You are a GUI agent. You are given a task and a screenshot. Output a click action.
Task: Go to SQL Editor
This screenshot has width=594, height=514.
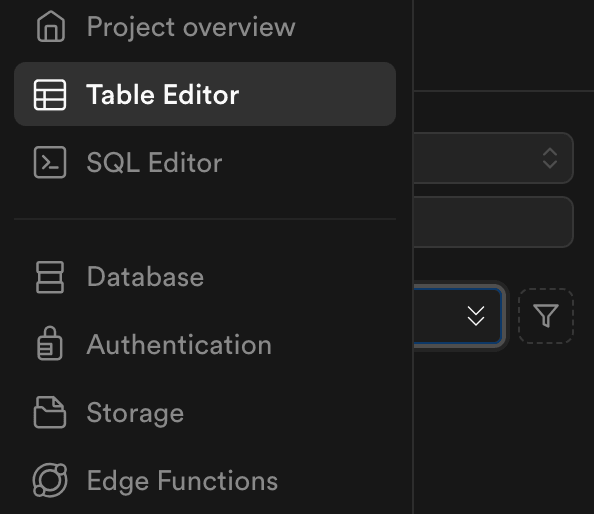(x=154, y=162)
